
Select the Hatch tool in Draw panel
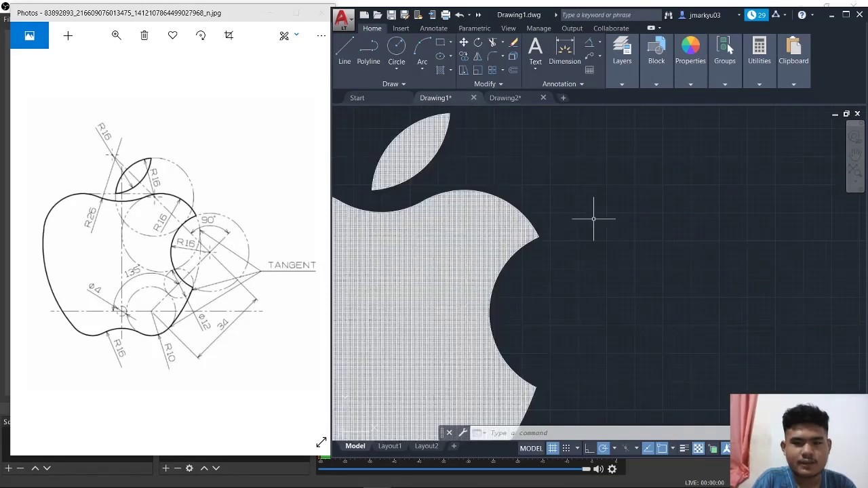(x=440, y=70)
